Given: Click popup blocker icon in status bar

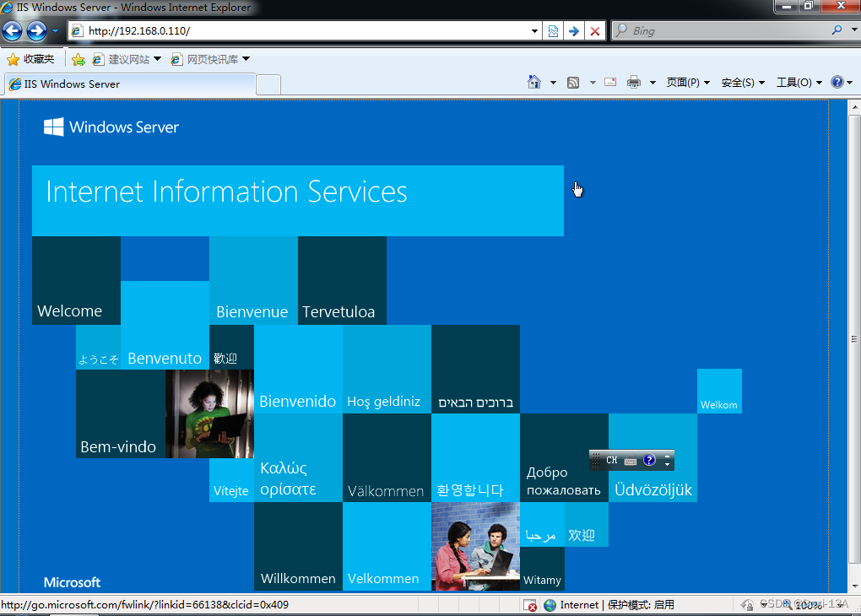Looking at the screenshot, I should tap(530, 605).
